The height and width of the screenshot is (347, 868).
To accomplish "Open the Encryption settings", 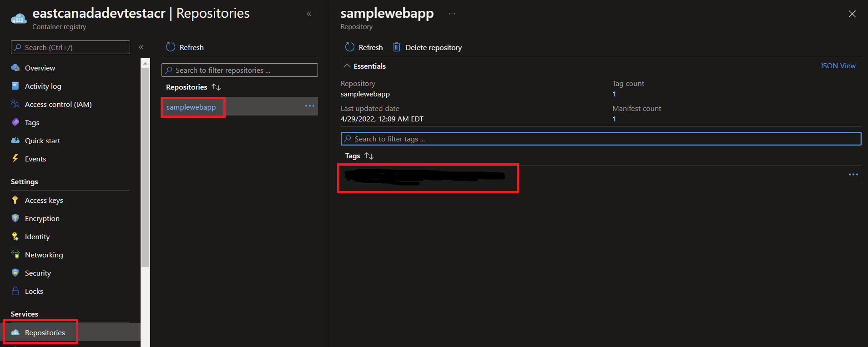I will pos(42,218).
